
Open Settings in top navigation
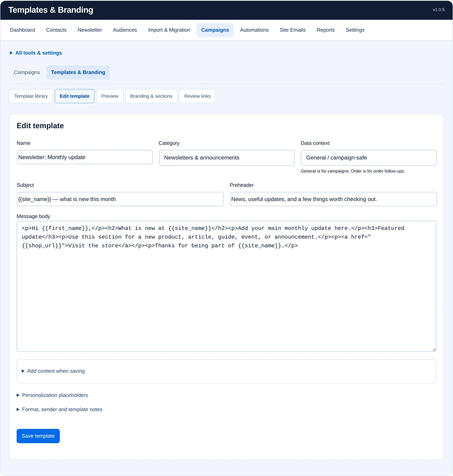(355, 30)
